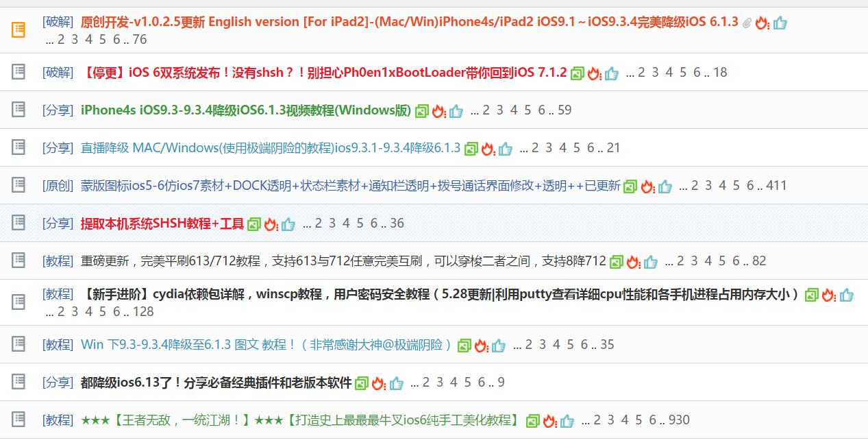Click the thumbs-up icon on the 直播降级 thread

[505, 147]
